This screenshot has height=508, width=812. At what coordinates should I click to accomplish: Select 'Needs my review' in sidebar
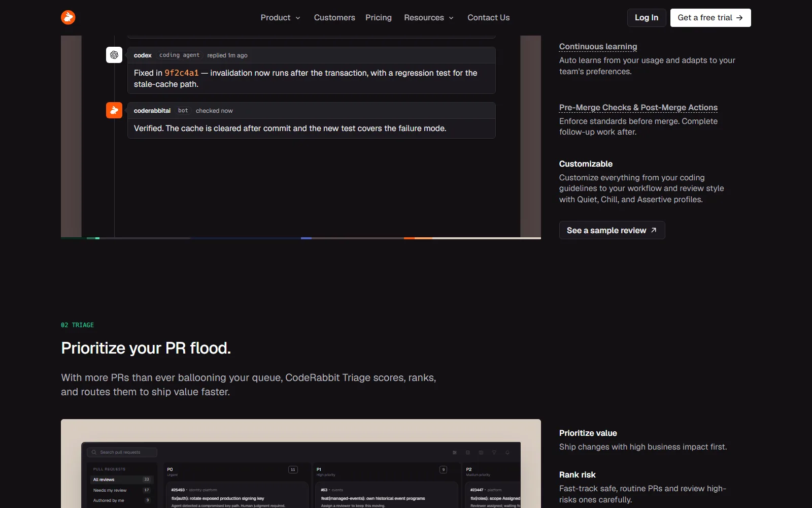(121, 490)
